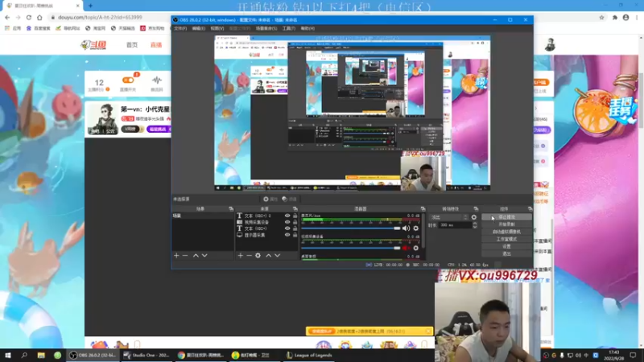Go to the Chrome home page
The width and height of the screenshot is (644, 362).
tap(39, 17)
